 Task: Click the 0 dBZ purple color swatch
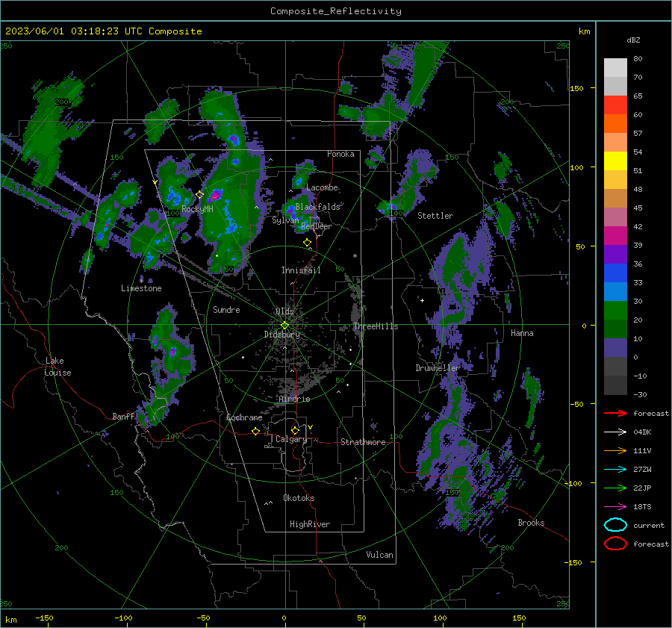point(615,348)
